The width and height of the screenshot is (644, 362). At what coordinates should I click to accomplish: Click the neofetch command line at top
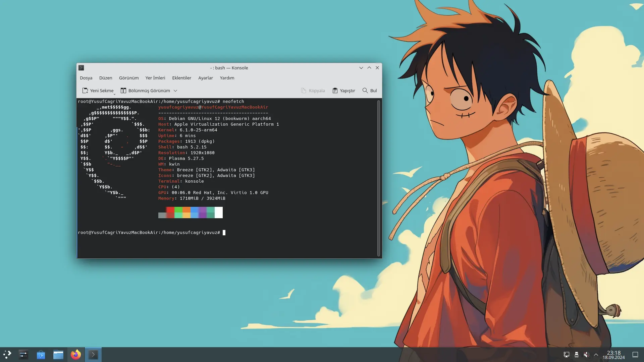pos(161,102)
